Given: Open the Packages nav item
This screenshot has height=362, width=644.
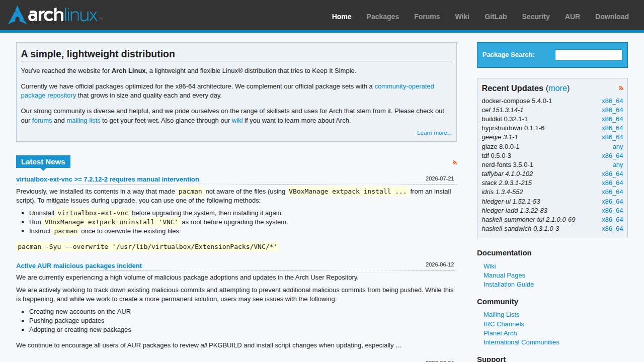Looking at the screenshot, I should click(382, 17).
